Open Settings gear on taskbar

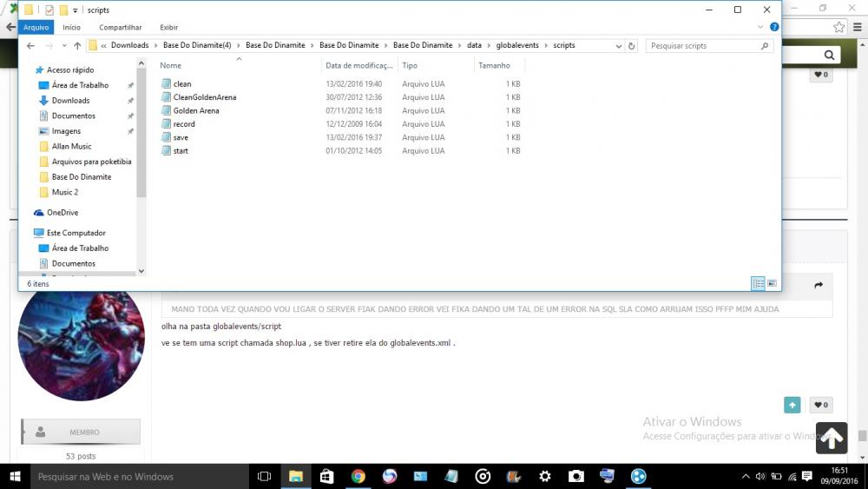click(x=545, y=476)
